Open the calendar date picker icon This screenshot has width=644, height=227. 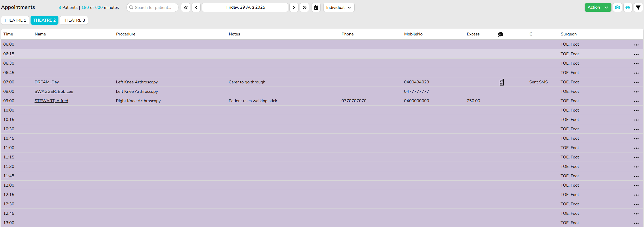(316, 8)
